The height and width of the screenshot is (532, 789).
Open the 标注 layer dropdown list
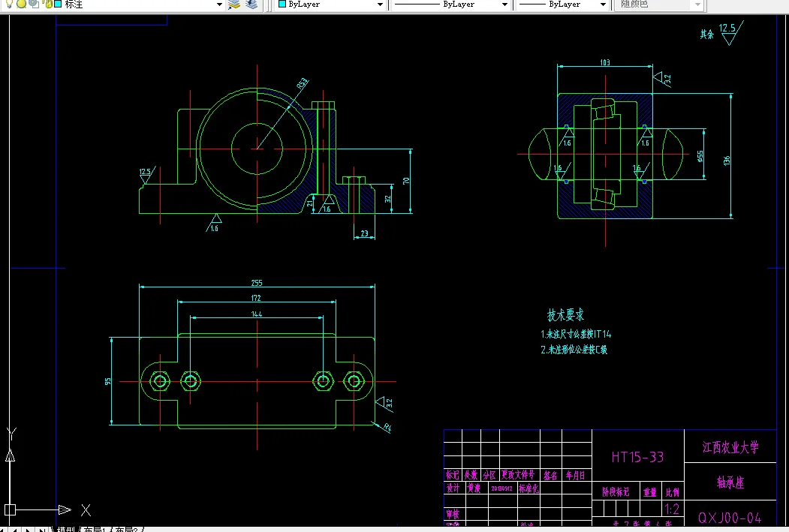point(219,5)
